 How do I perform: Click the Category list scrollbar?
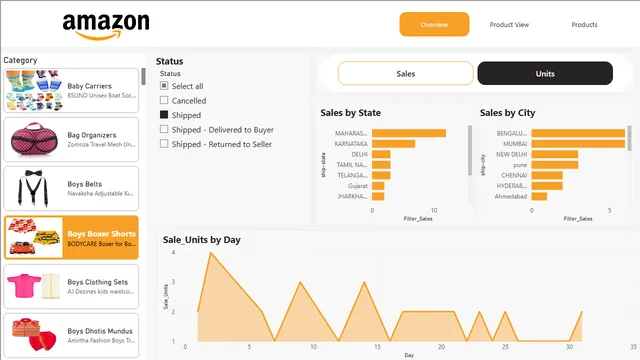143,77
